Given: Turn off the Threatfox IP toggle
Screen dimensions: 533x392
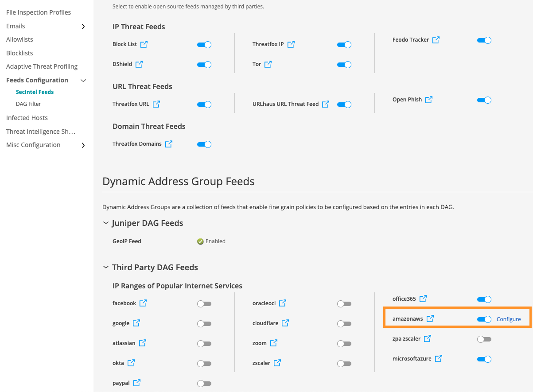Looking at the screenshot, I should 344,45.
